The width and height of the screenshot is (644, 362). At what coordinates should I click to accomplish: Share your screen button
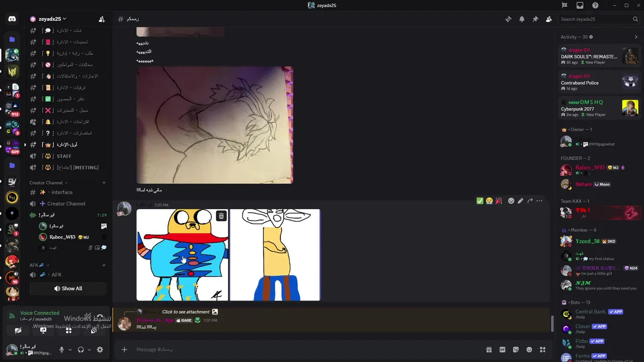pyautogui.click(x=43, y=330)
